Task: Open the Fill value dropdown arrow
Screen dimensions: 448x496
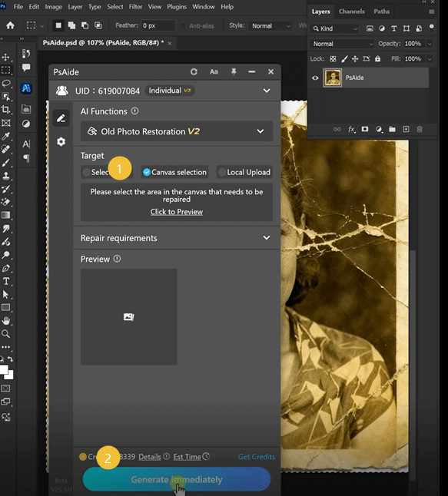Action: 430,59
